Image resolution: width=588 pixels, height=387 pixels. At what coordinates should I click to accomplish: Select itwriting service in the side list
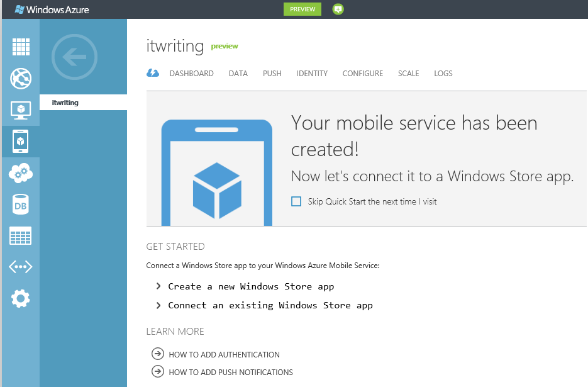pos(83,103)
